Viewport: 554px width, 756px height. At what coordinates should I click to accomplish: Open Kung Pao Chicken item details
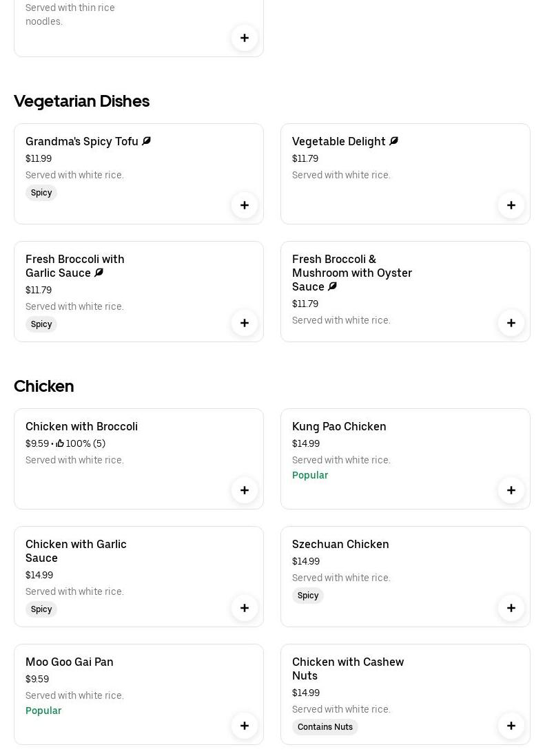[x=339, y=427]
